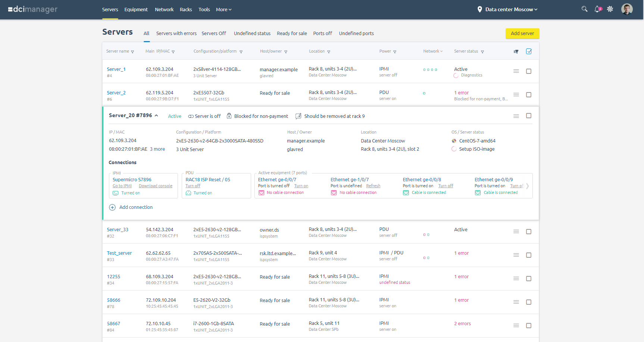
Task: Click the Download console link
Action: [x=156, y=186]
